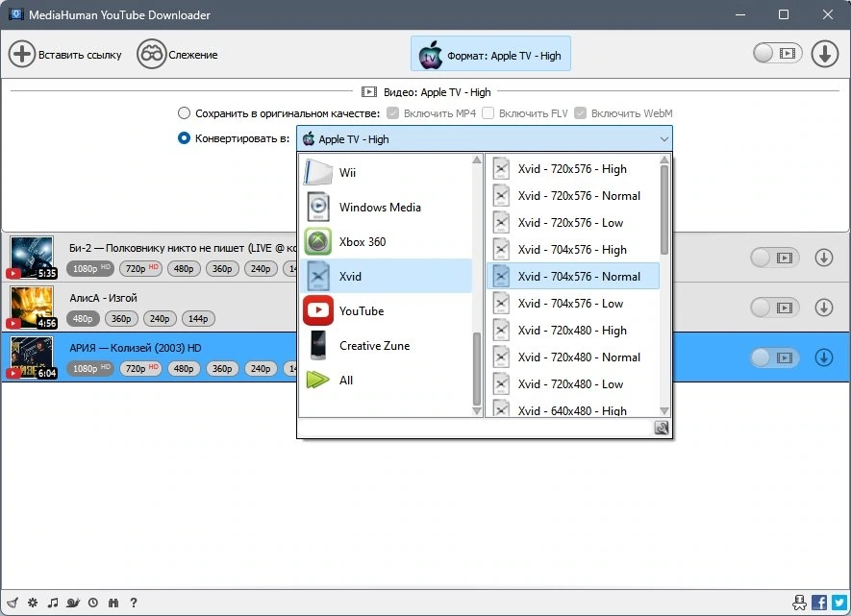Open the АлисА - Изгой thumbnail
This screenshot has width=851, height=616.
[32, 307]
